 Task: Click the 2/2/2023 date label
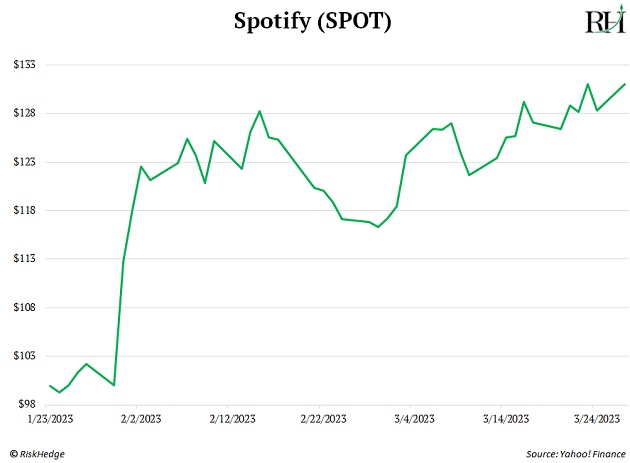pyautogui.click(x=141, y=419)
